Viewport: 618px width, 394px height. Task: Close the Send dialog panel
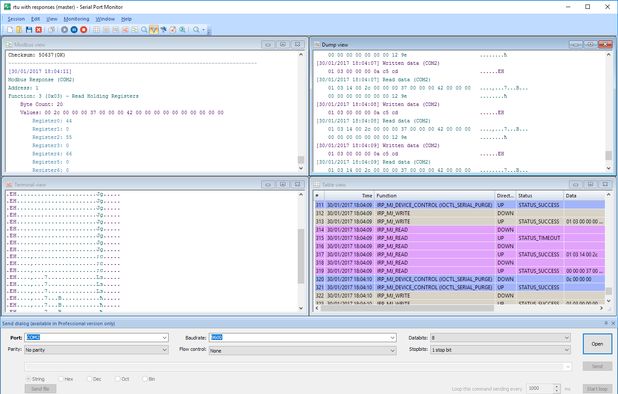(x=613, y=323)
